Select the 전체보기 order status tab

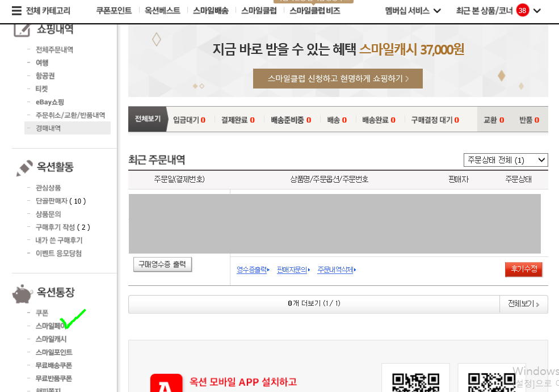click(148, 119)
